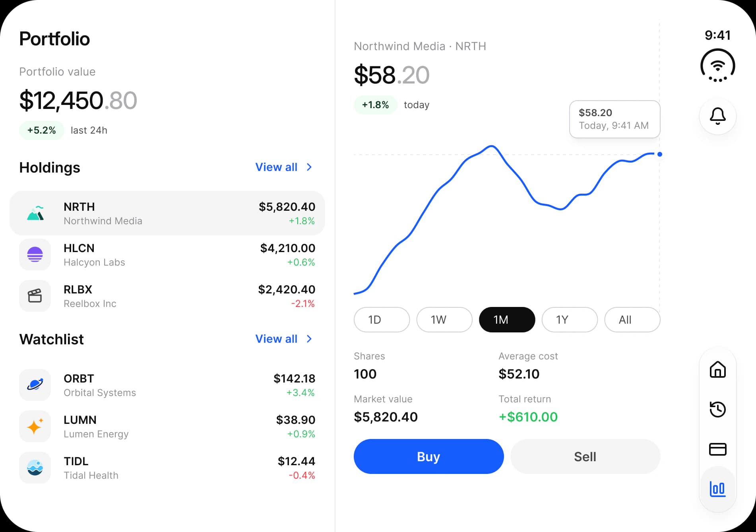Switch chart range to 1D

pos(382,320)
